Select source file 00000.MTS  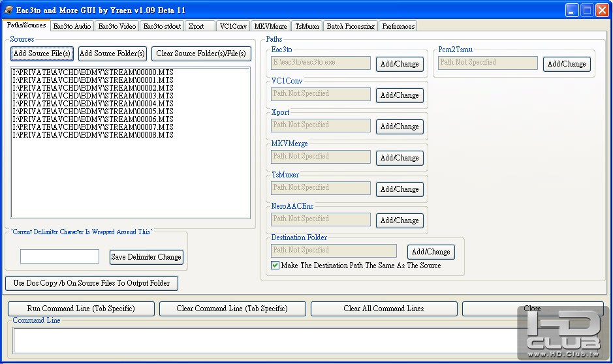click(x=93, y=72)
